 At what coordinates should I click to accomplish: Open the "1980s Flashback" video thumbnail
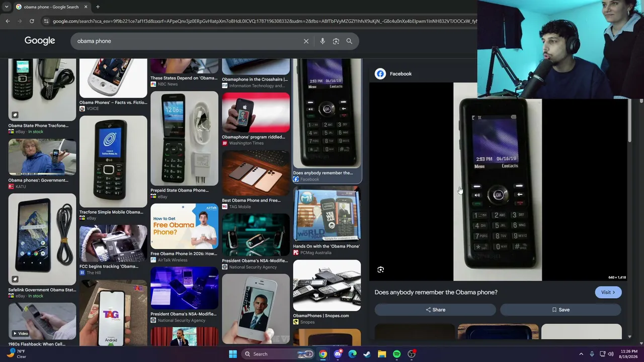pos(42,321)
